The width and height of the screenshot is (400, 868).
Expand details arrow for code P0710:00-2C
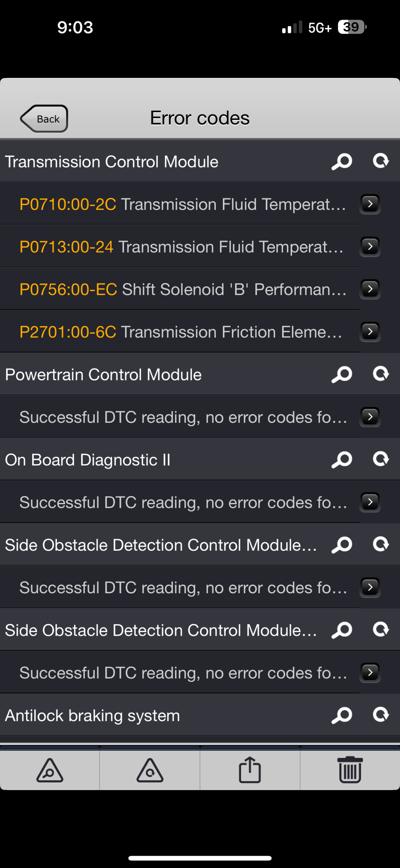click(370, 204)
